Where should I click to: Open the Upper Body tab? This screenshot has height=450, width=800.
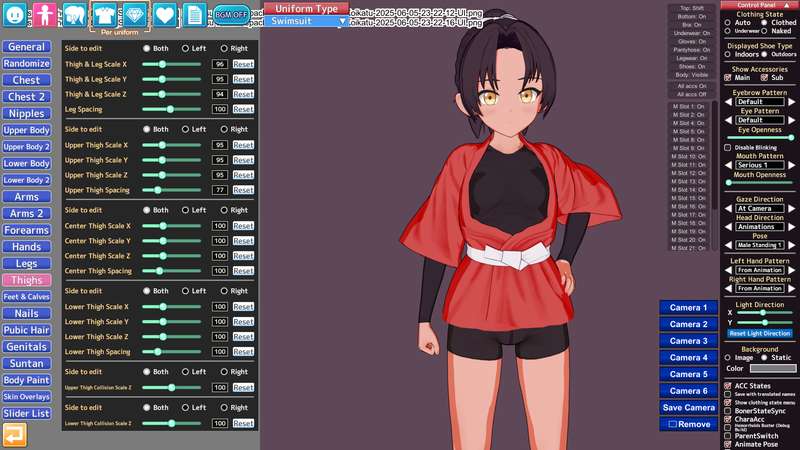pos(27,130)
